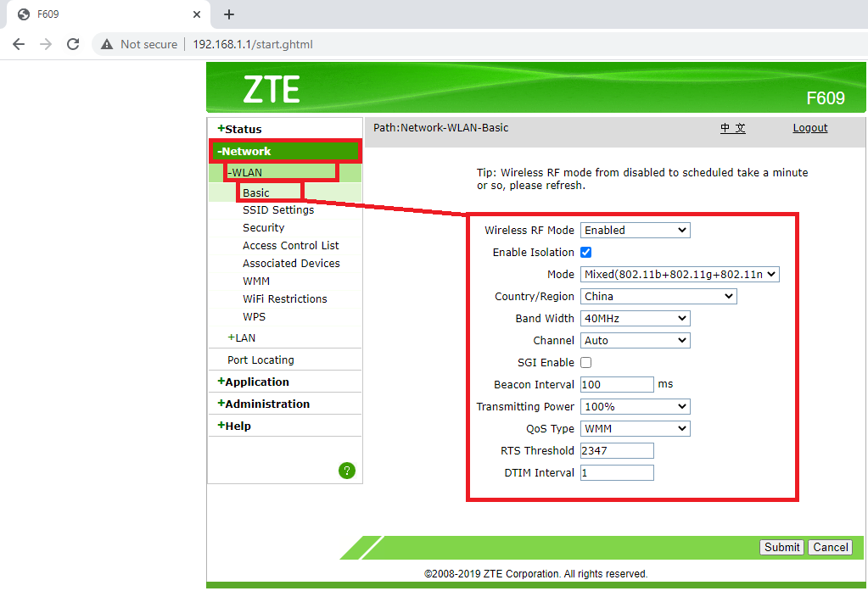Expand the Application section
868x591 pixels.
coord(255,381)
